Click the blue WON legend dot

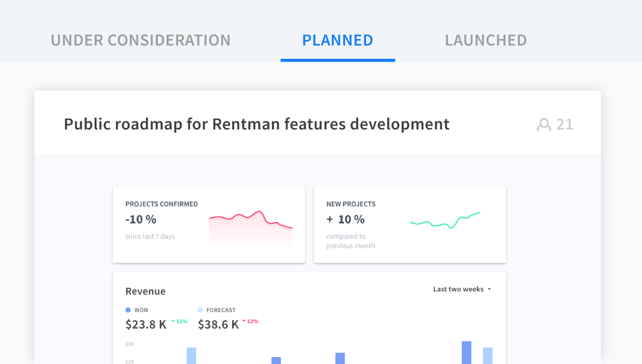pyautogui.click(x=128, y=310)
